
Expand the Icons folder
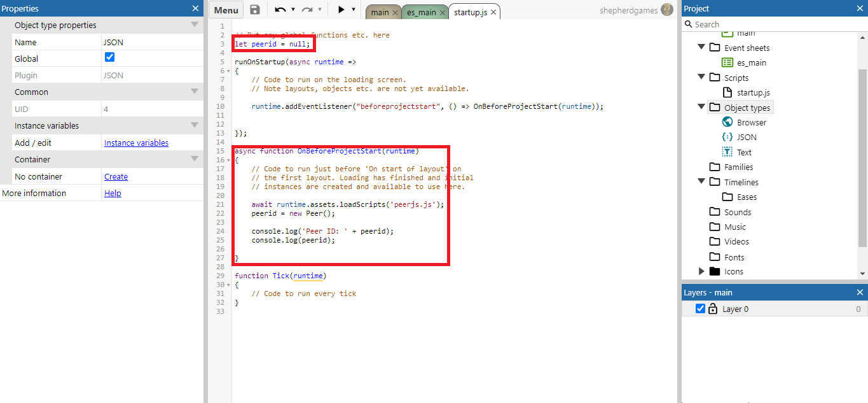tap(701, 271)
